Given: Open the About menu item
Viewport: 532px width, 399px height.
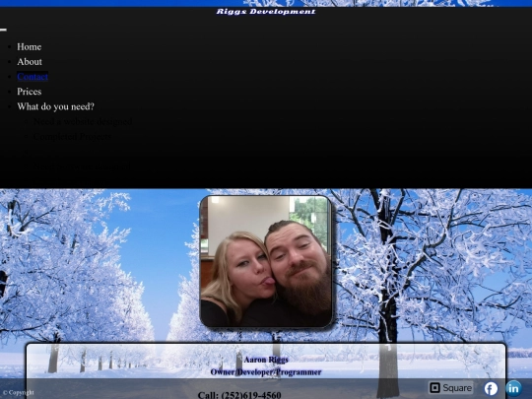Looking at the screenshot, I should 30,62.
